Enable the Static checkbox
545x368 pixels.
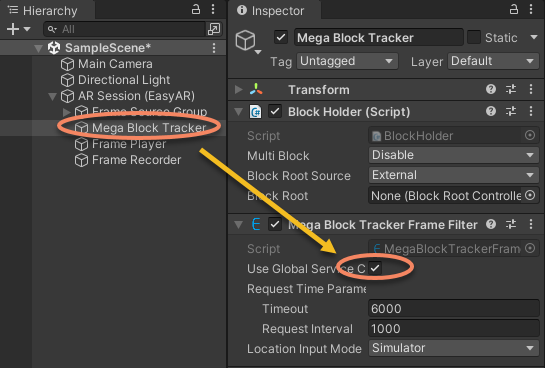pyautogui.click(x=474, y=37)
